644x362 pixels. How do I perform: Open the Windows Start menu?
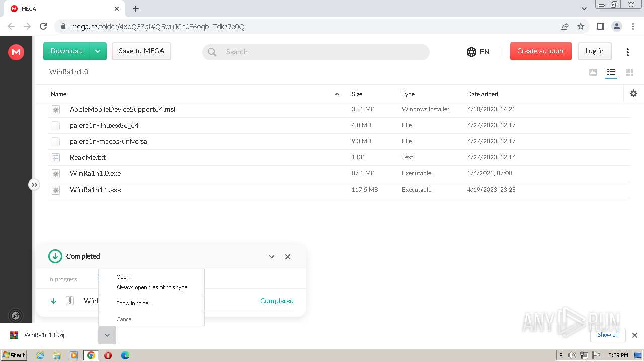click(14, 355)
